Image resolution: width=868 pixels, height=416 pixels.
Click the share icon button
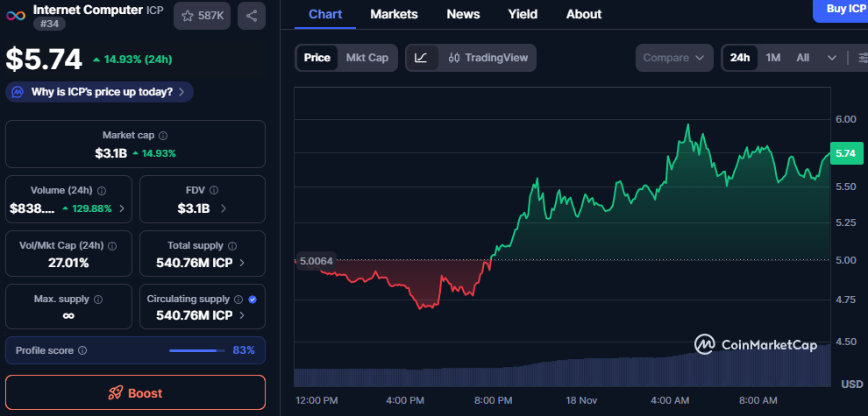(x=252, y=16)
